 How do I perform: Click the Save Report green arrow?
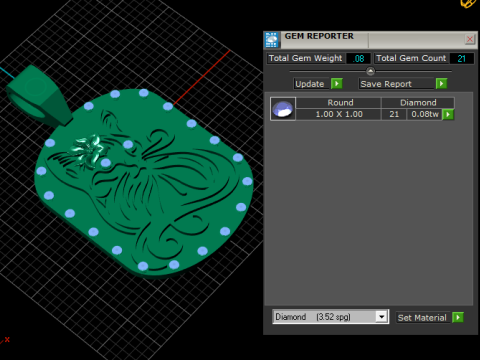441,84
